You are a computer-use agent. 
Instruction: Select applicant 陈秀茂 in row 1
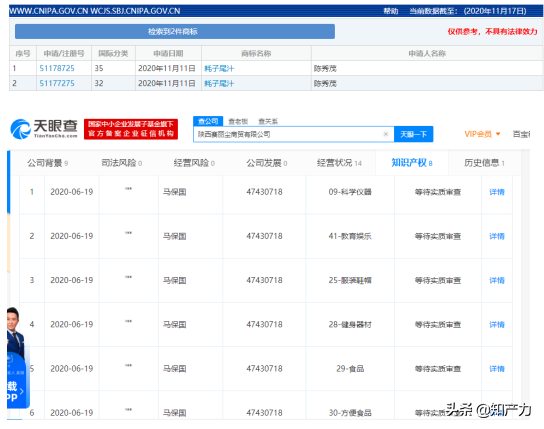pos(325,69)
